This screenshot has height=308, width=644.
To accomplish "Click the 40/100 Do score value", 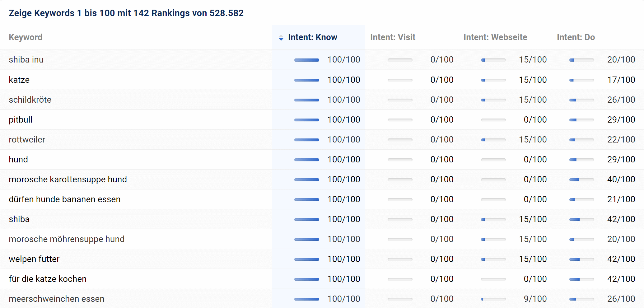I will (621, 179).
